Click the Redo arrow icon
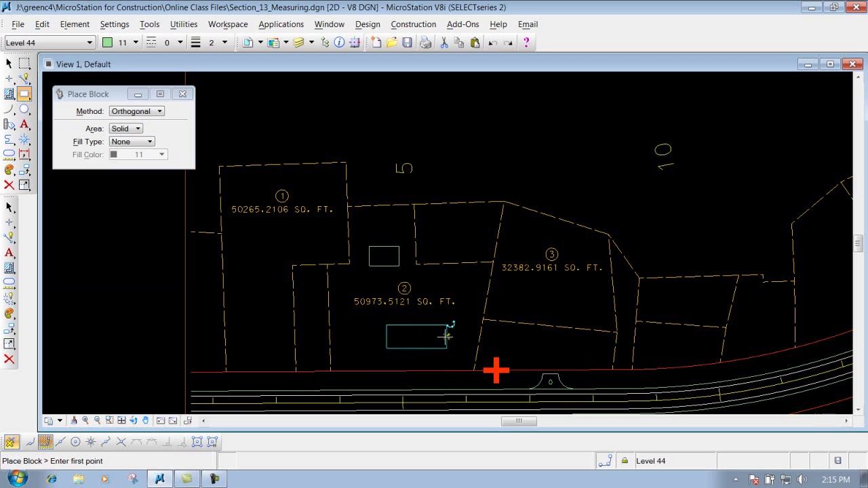This screenshot has height=488, width=868. (508, 43)
